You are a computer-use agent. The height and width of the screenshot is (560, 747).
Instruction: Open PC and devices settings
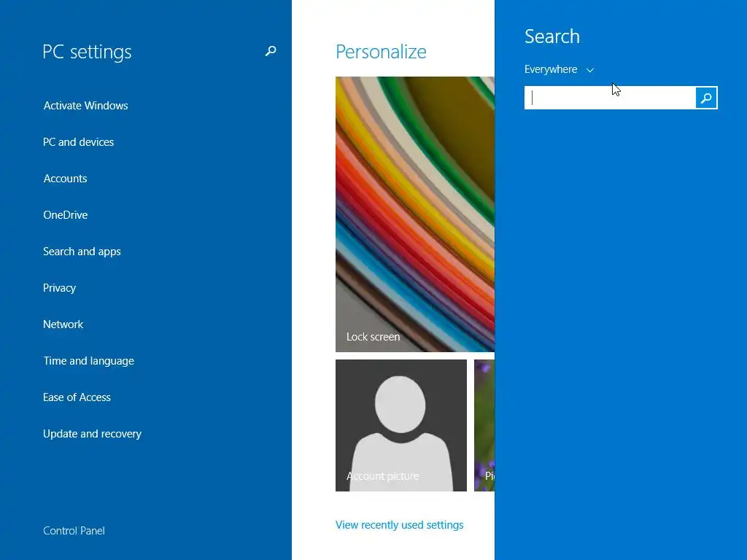click(x=79, y=142)
